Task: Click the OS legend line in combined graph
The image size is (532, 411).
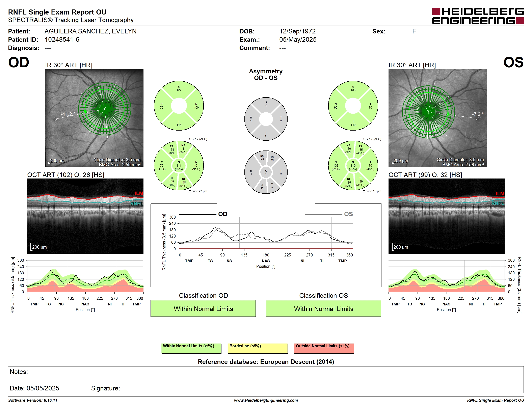Action: coord(323,215)
